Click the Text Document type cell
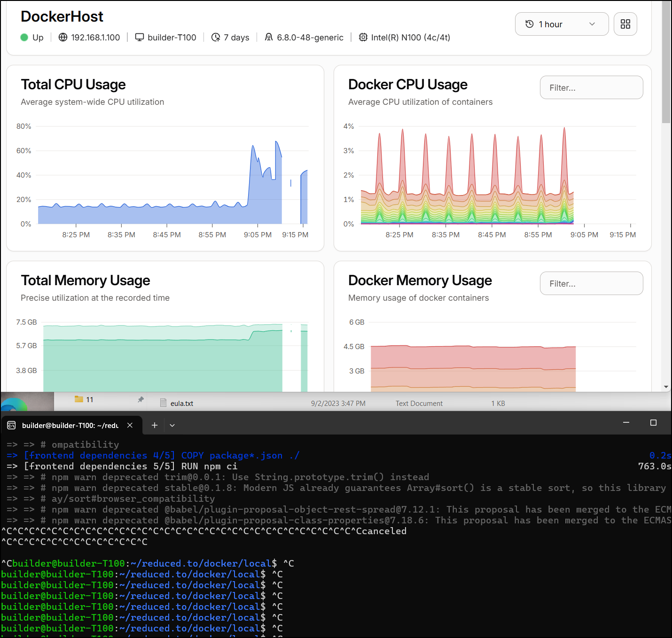Screen dimensions: 672x638 (x=419, y=403)
